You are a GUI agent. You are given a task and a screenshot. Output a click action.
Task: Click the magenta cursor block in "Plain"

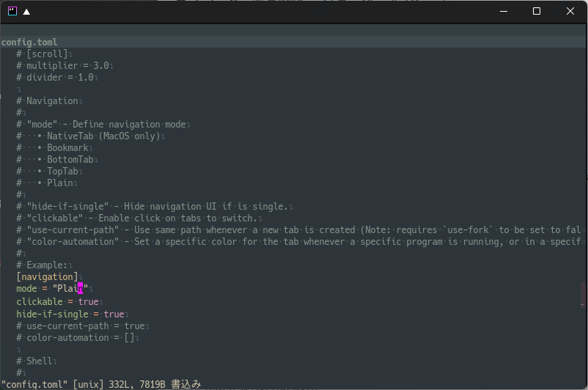click(x=80, y=288)
